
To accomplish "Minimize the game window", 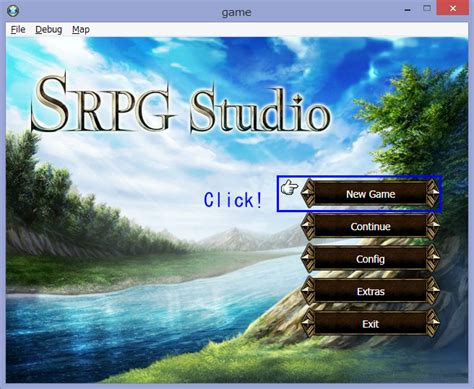I will [x=407, y=10].
